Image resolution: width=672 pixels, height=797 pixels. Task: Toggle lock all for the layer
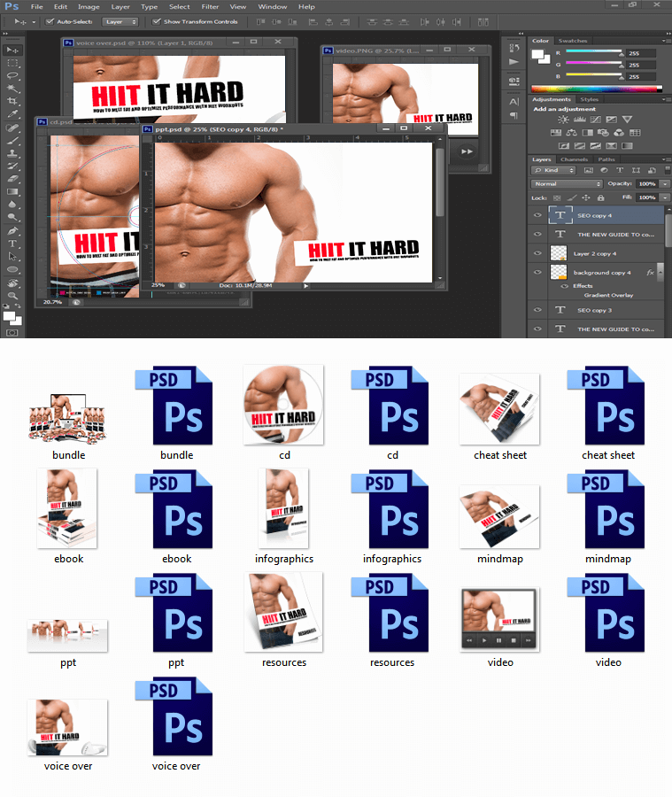[x=601, y=197]
